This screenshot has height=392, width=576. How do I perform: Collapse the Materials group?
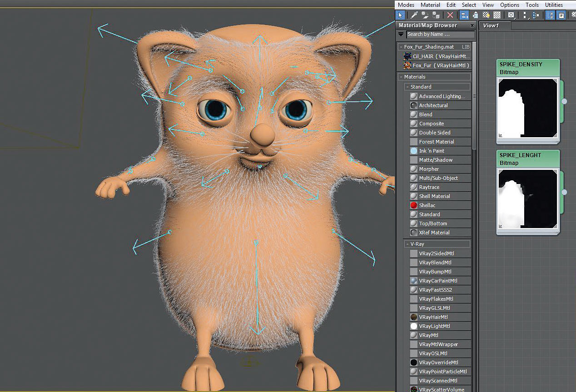point(401,77)
